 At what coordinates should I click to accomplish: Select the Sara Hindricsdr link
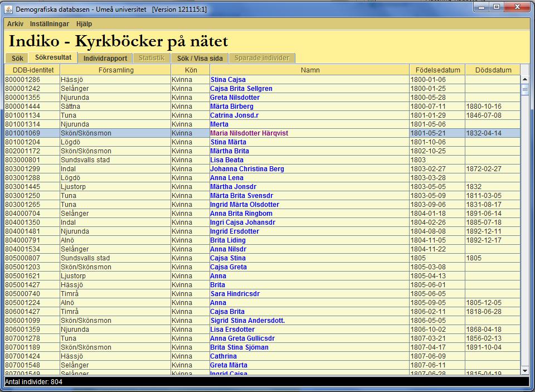click(x=235, y=294)
